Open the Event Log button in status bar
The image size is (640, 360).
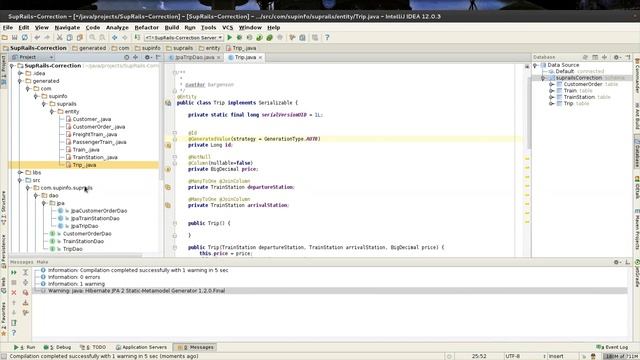pyautogui.click(x=612, y=347)
